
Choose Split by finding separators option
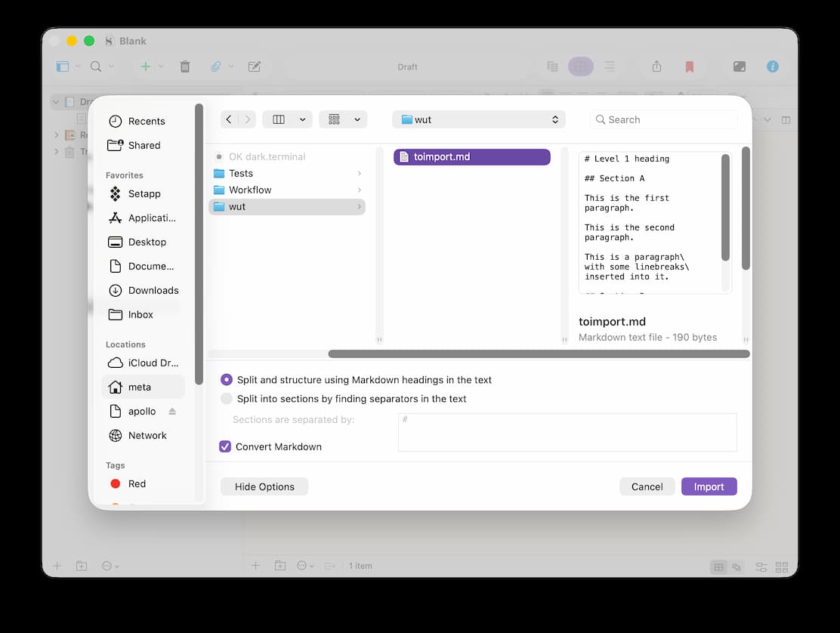pyautogui.click(x=227, y=399)
